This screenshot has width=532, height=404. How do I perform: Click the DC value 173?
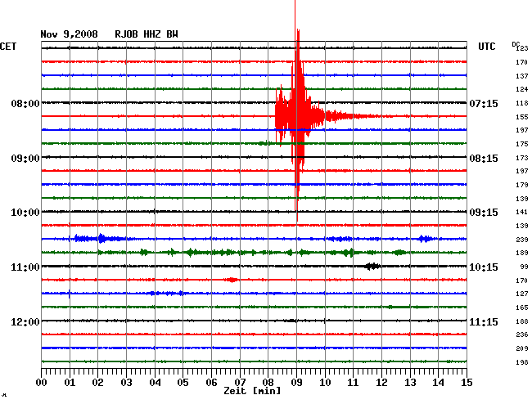point(522,158)
